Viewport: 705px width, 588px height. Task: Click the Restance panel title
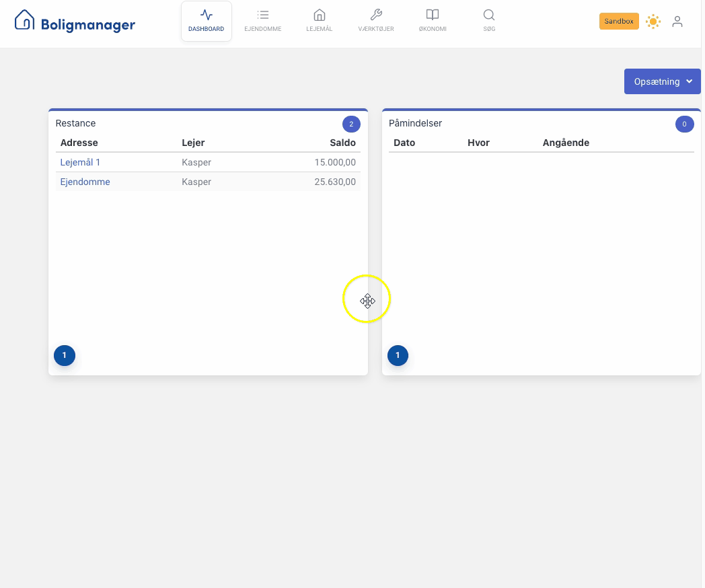(75, 123)
